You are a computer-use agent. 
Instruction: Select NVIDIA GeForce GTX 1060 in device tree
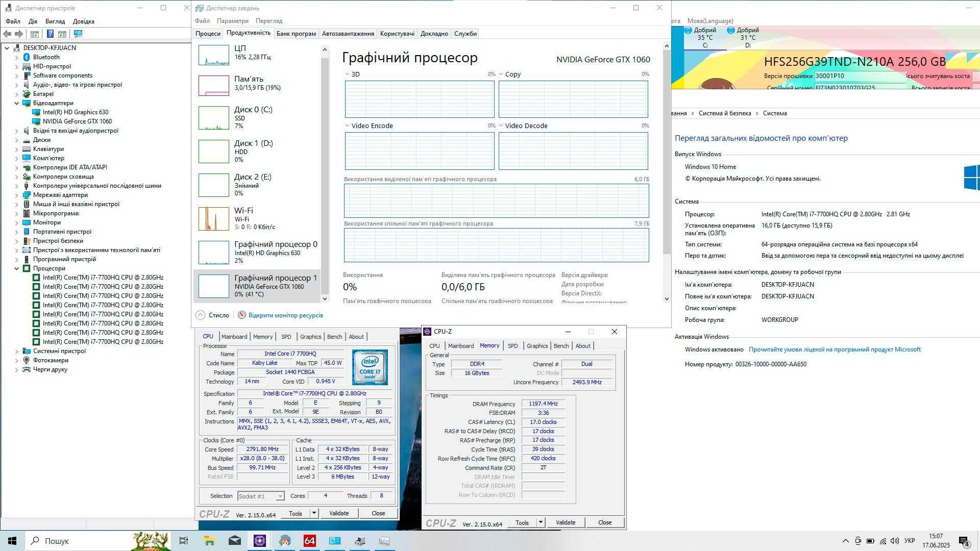click(x=77, y=121)
